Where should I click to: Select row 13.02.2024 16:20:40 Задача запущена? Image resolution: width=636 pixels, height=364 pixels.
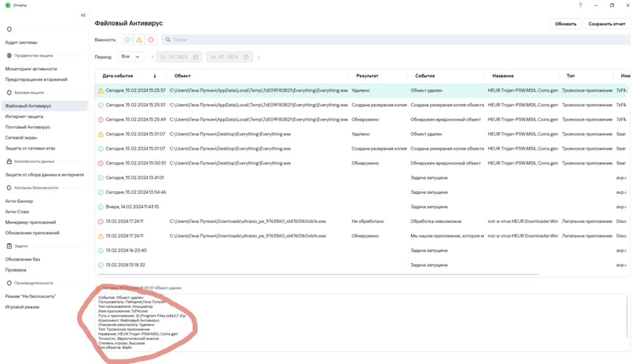coord(361,250)
